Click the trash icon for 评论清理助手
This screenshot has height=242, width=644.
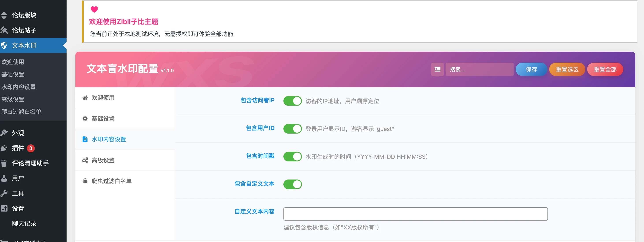click(x=4, y=163)
